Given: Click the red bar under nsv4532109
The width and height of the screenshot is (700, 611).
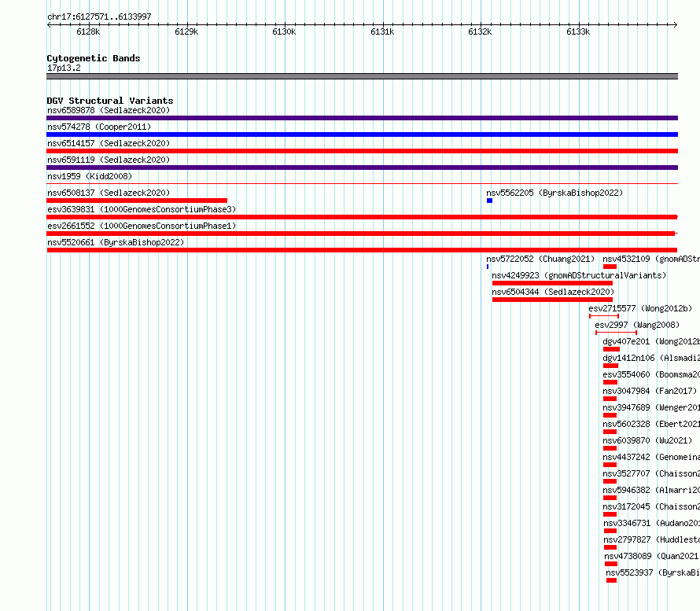Looking at the screenshot, I should click(x=610, y=267).
